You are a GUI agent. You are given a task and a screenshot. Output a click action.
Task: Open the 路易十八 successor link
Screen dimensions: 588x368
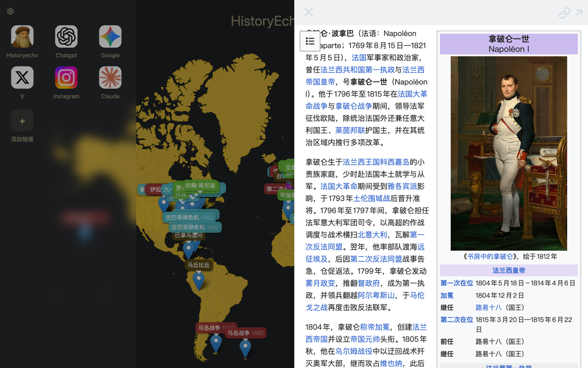tap(488, 307)
